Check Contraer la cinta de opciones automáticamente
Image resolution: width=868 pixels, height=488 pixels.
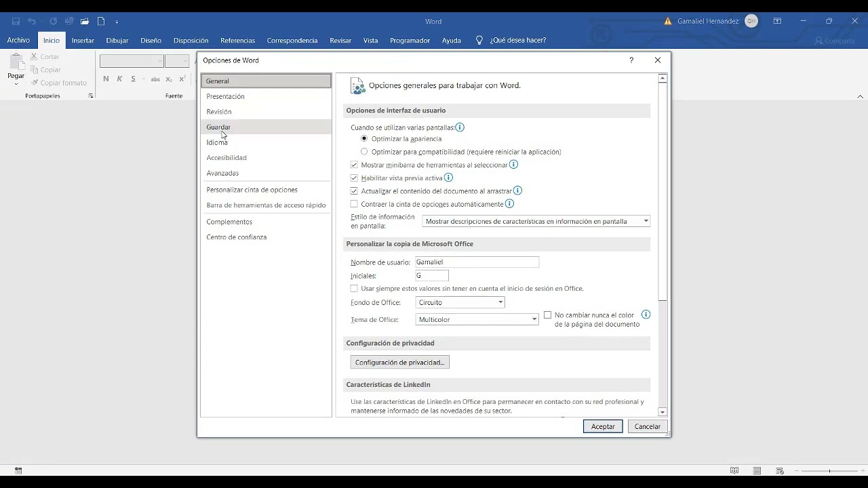[354, 204]
